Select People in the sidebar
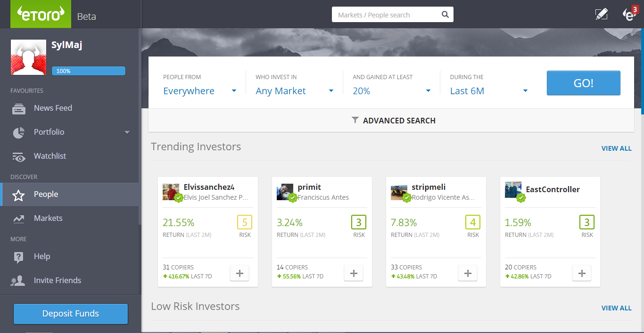644x333 pixels. [x=46, y=195]
